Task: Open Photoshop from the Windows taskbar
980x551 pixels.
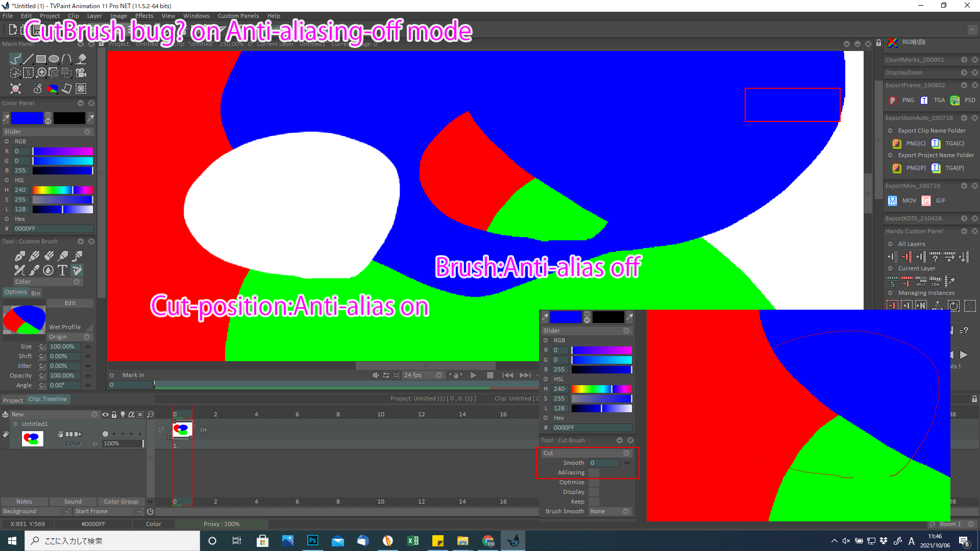Action: point(312,541)
